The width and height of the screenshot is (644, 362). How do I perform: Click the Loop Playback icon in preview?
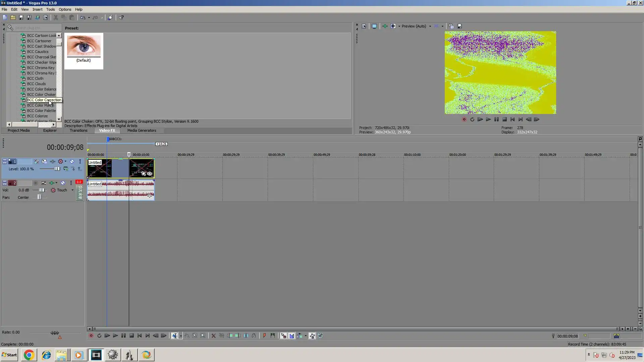click(472, 120)
